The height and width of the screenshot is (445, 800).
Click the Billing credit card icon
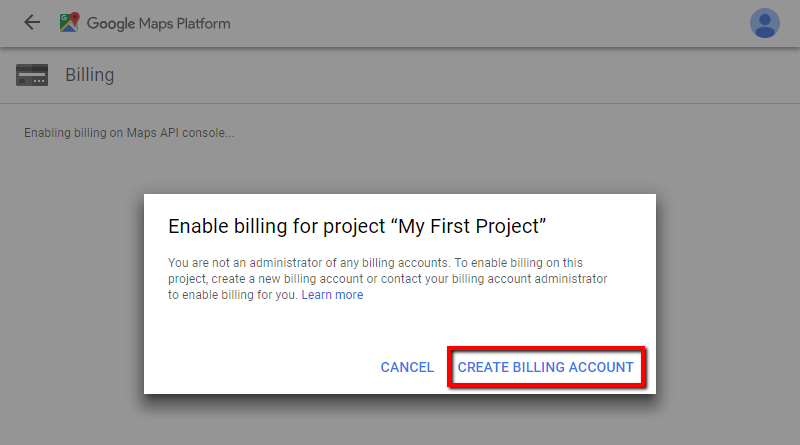(32, 75)
